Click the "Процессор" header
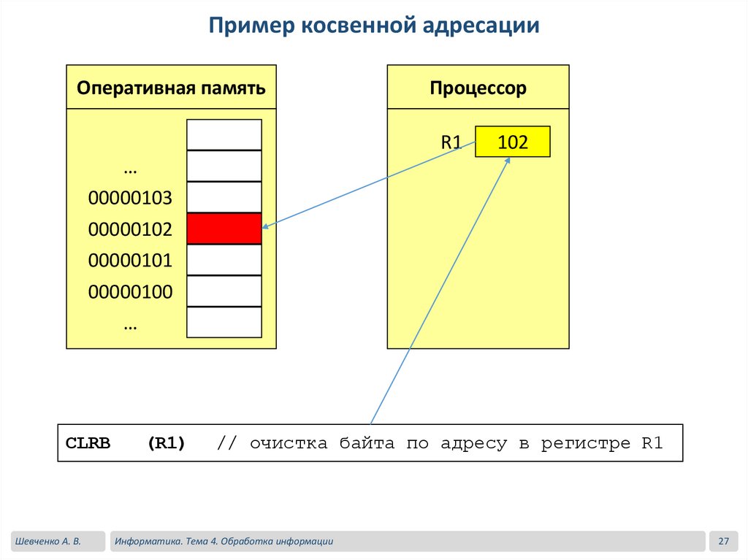The image size is (748, 560). coord(478,88)
